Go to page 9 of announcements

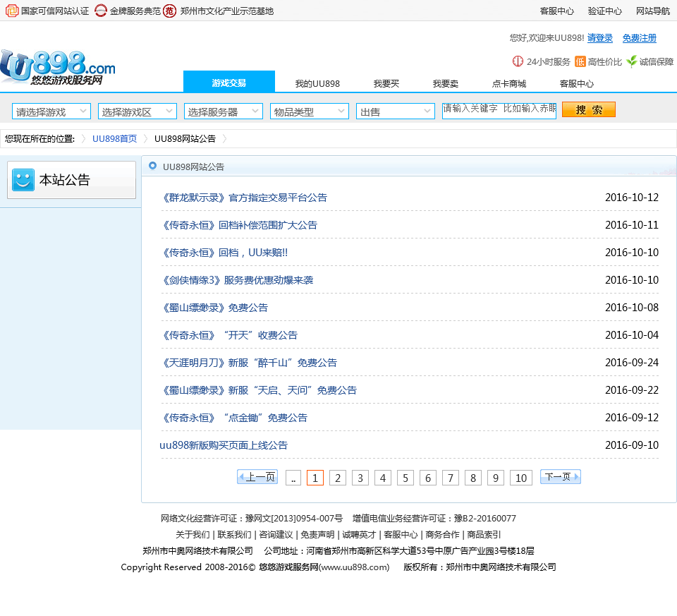[496, 478]
